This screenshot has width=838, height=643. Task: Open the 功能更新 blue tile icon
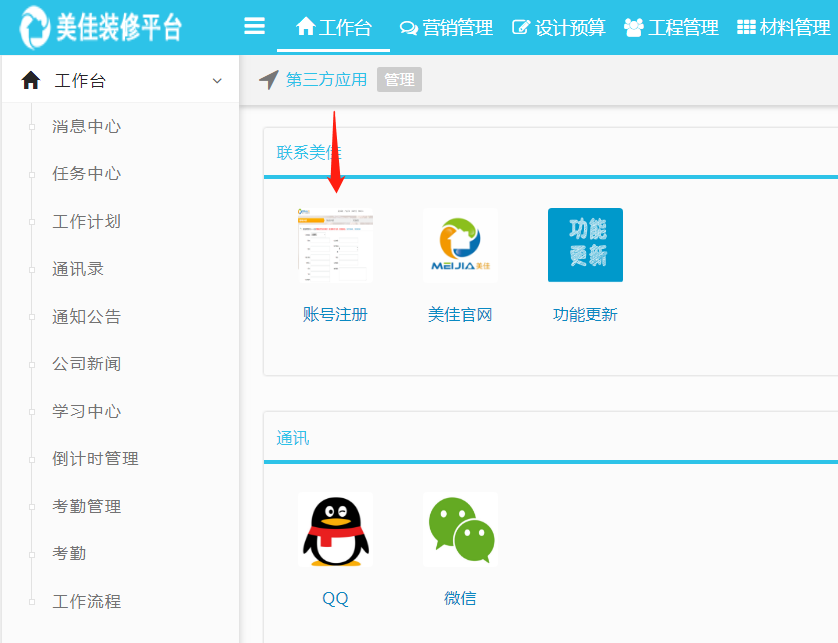point(585,245)
